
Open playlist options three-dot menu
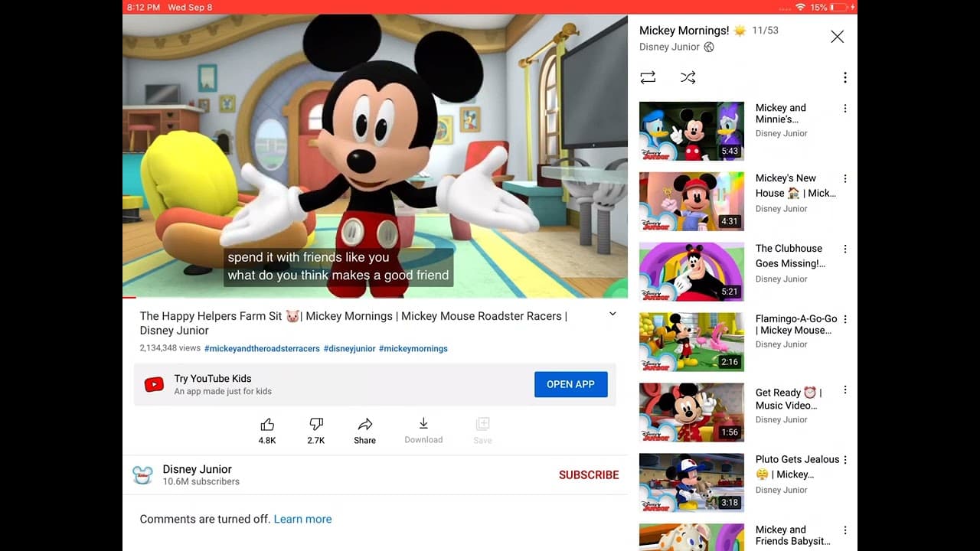click(845, 77)
